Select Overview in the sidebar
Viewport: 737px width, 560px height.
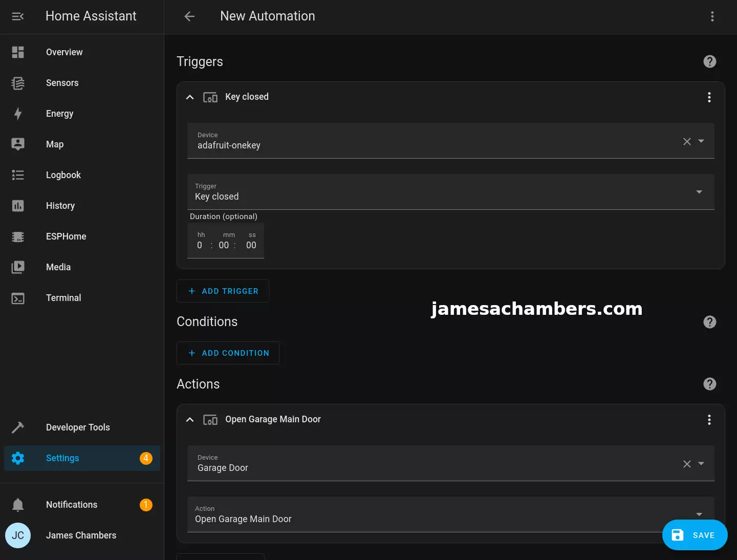point(82,52)
